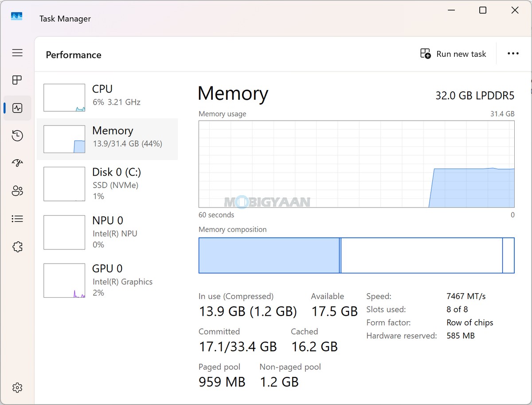Click the Slots used value 8 of 8
Viewport: 532px width, 405px height.
457,310
